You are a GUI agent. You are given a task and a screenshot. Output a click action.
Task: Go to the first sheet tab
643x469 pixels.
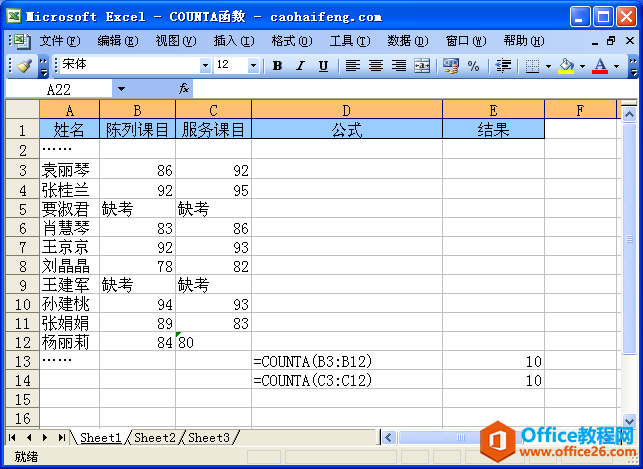[x=12, y=438]
